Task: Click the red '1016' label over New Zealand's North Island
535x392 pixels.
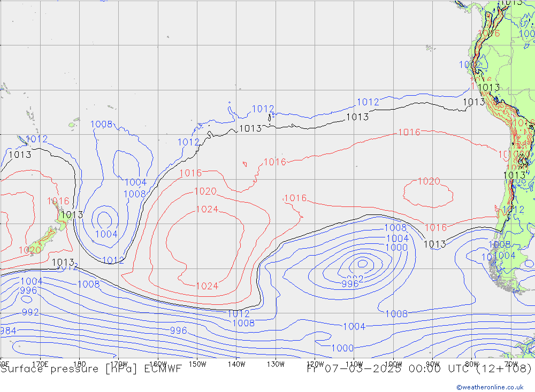Action: tap(58, 201)
